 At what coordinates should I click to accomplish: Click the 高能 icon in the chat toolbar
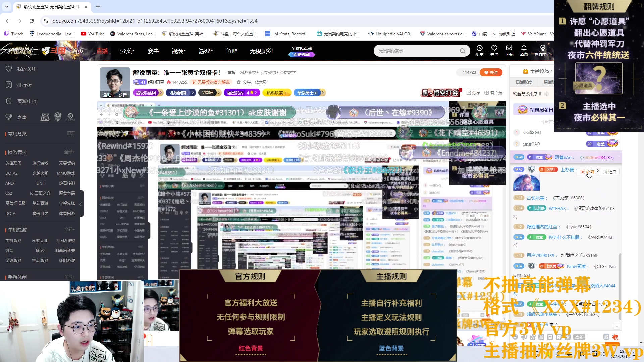pos(580,337)
